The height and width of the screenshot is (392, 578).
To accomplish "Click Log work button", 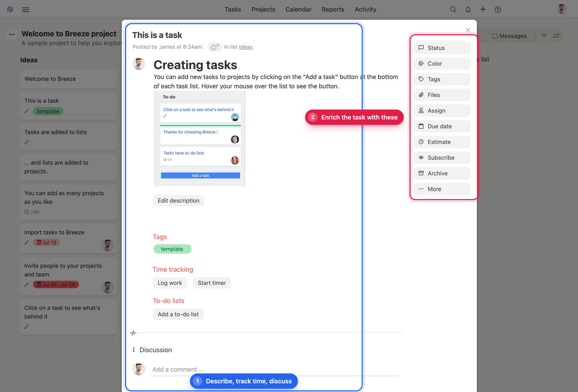I will coord(170,283).
